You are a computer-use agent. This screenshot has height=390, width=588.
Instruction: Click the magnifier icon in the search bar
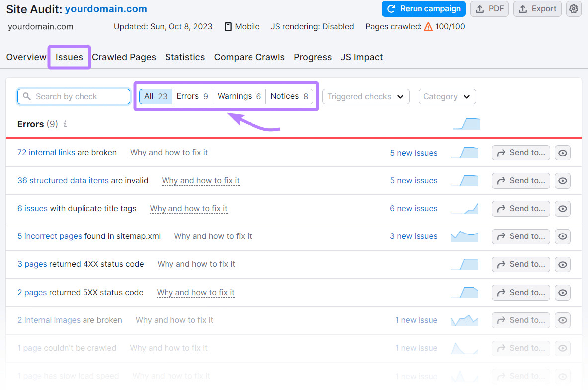(26, 96)
